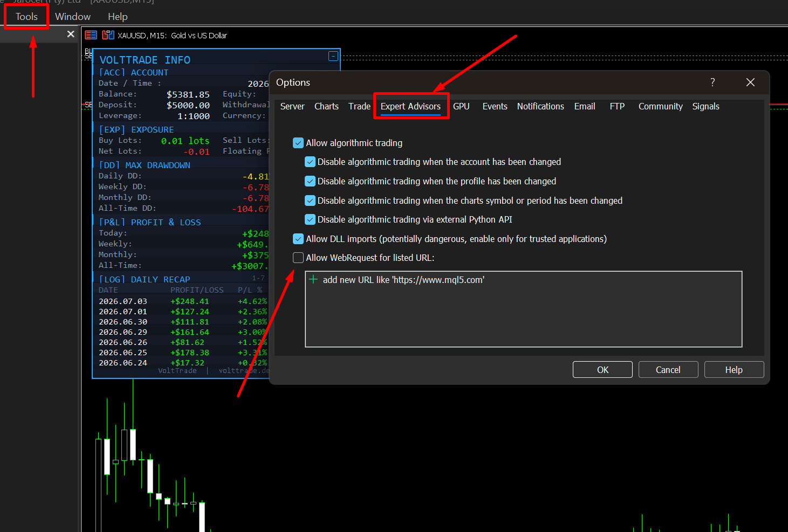Toggle disable trading when account changed
The height and width of the screenshot is (532, 788).
310,162
